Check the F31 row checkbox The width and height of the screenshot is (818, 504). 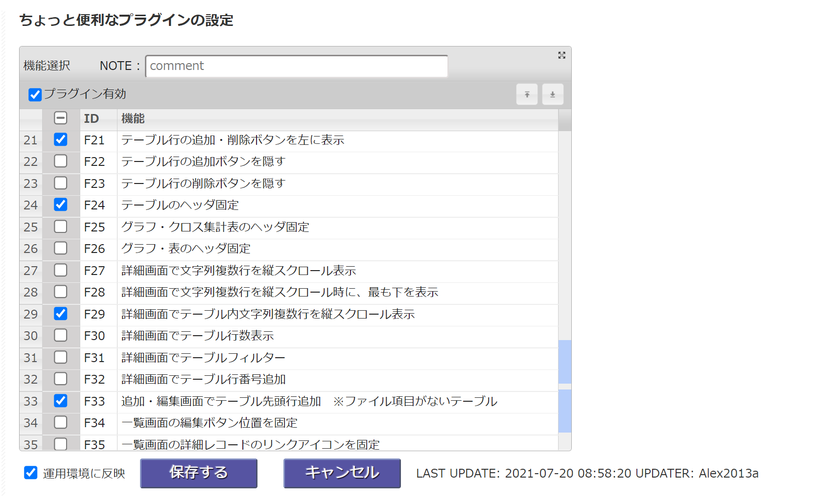pos(61,357)
